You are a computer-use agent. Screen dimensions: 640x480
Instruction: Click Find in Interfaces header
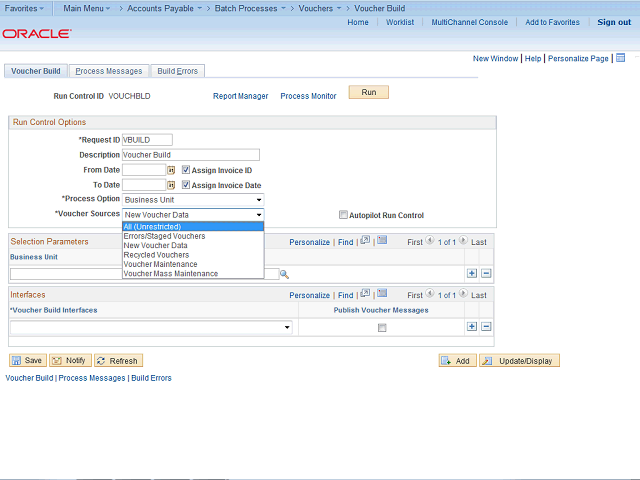(x=345, y=295)
